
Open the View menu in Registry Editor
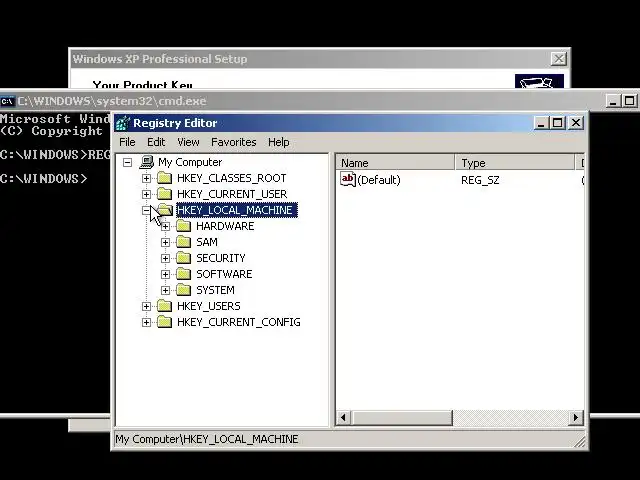(188, 142)
